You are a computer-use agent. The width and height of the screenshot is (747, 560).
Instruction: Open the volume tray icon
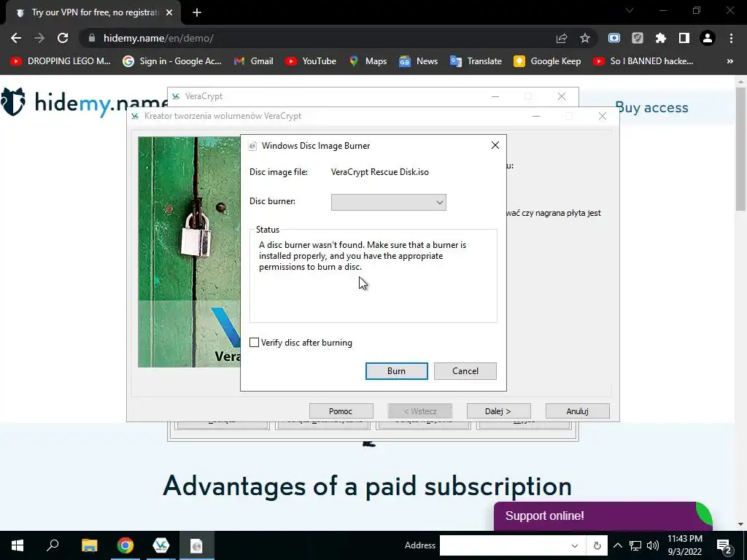[653, 545]
